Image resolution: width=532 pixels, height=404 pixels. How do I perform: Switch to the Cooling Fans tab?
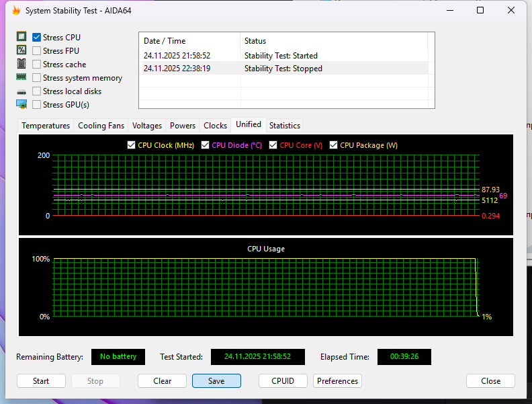click(101, 126)
